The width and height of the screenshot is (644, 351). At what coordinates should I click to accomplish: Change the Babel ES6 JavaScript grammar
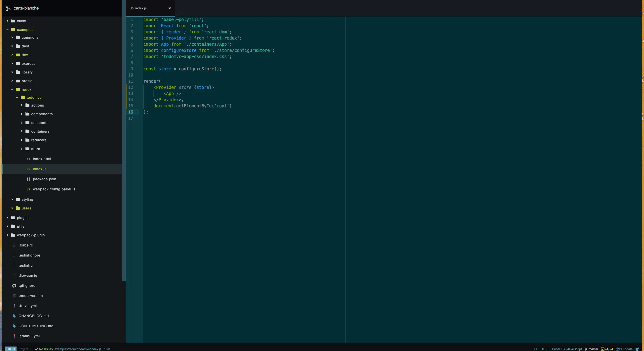coord(567,349)
